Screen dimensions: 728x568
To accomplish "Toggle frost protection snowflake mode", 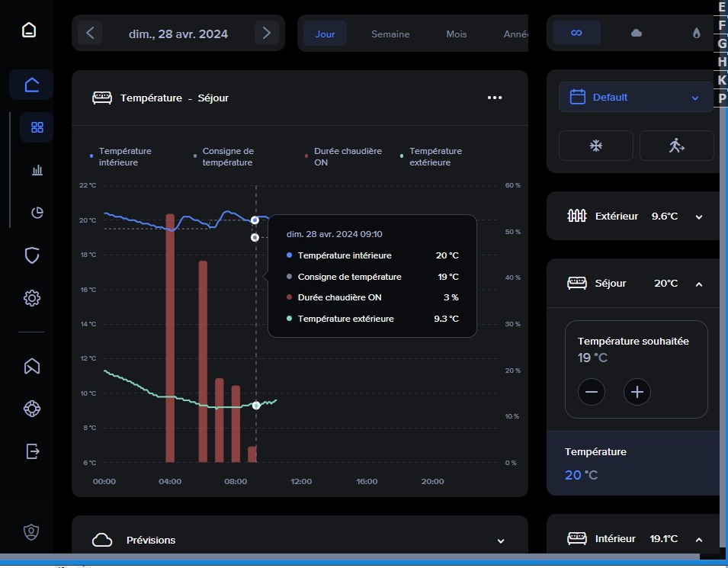I will [x=595, y=146].
